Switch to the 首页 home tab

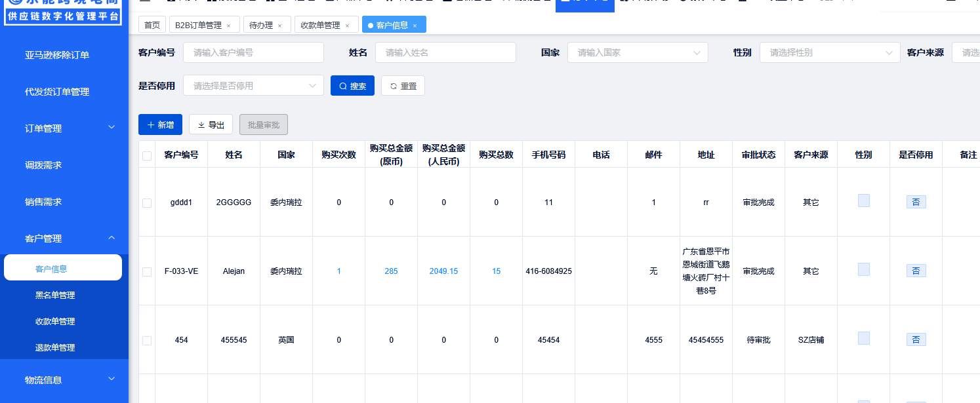pyautogui.click(x=152, y=26)
